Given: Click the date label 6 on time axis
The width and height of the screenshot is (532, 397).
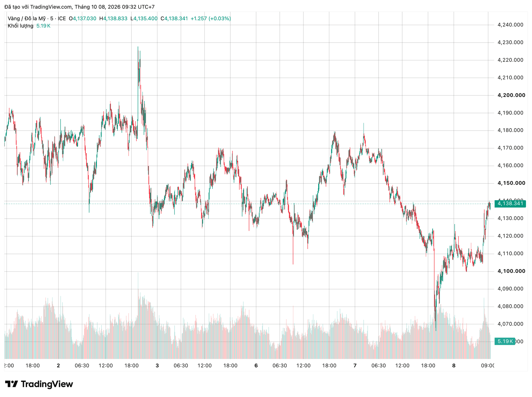Looking at the screenshot, I should pyautogui.click(x=256, y=366).
